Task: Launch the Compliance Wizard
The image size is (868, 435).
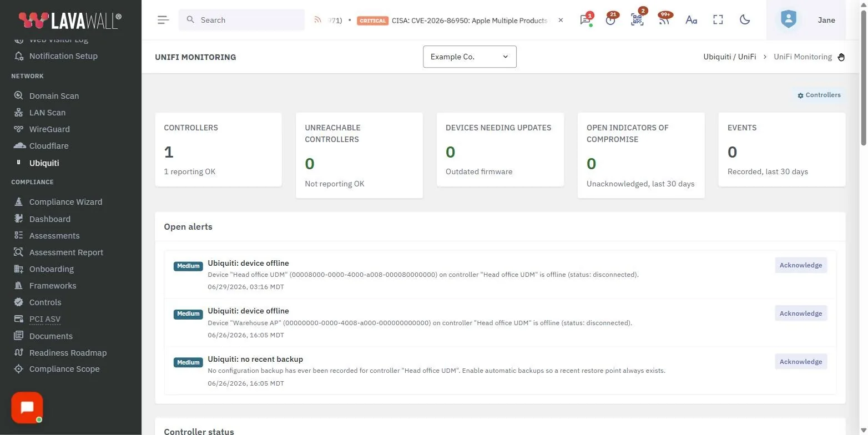Action: click(x=65, y=202)
